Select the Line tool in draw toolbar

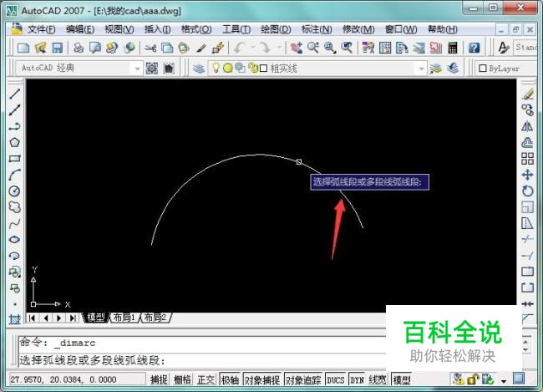pos(14,94)
